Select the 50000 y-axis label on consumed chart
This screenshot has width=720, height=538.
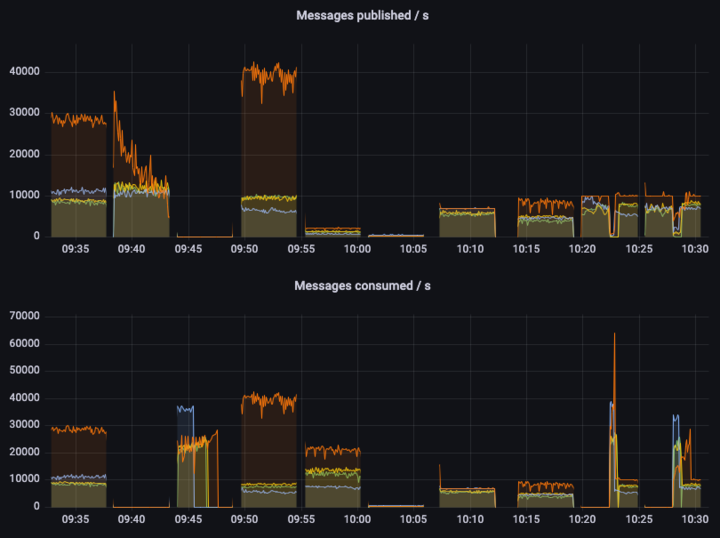coord(23,370)
